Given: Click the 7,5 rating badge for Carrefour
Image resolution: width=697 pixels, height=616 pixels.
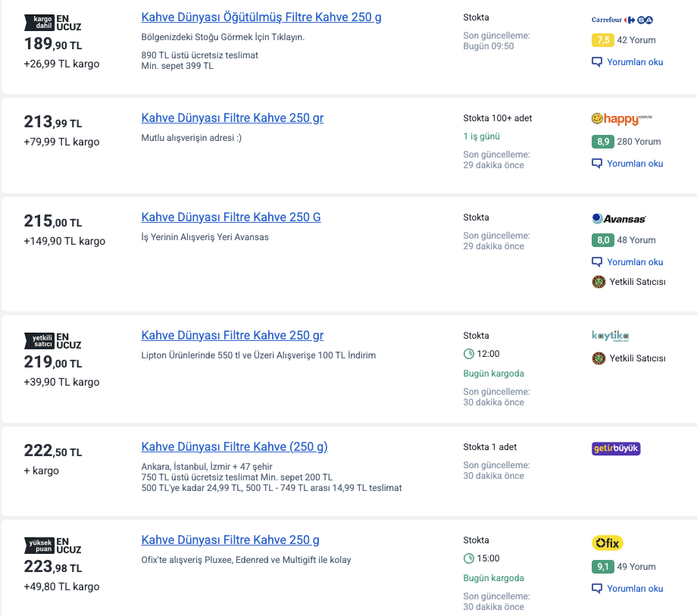Looking at the screenshot, I should 602,40.
